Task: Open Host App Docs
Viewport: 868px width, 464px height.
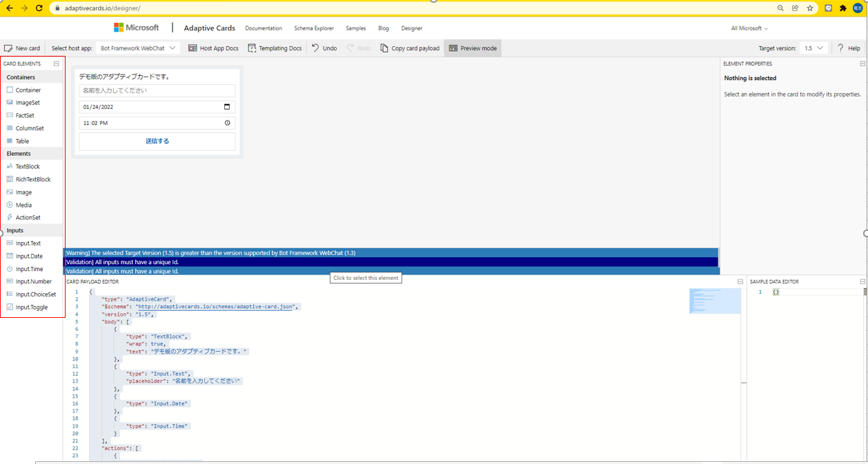Action: pos(213,48)
